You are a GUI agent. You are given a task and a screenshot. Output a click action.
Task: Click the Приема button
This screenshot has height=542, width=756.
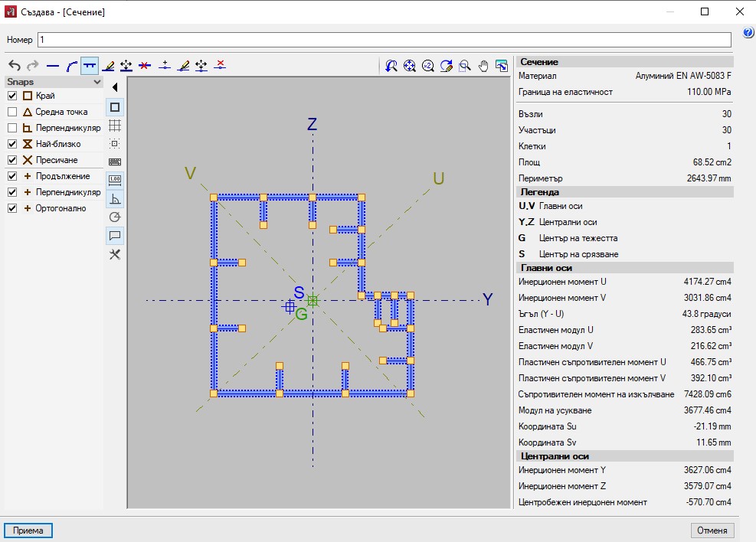tap(28, 531)
